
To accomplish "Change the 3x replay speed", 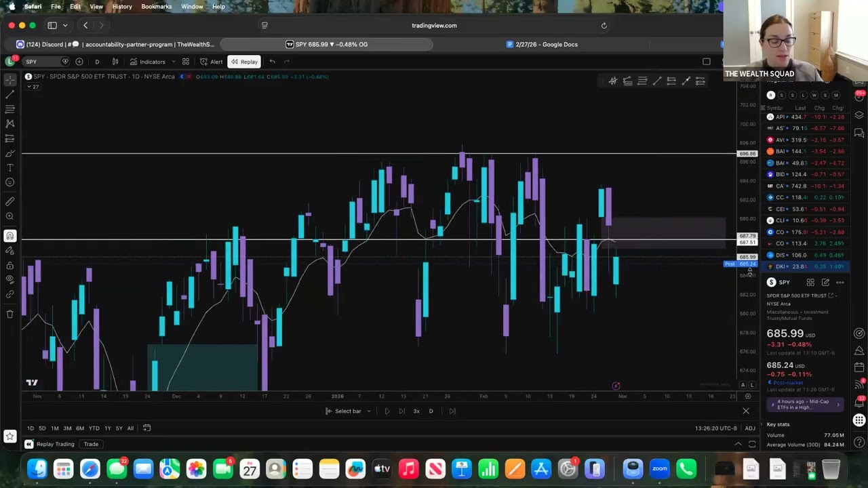I will [416, 411].
